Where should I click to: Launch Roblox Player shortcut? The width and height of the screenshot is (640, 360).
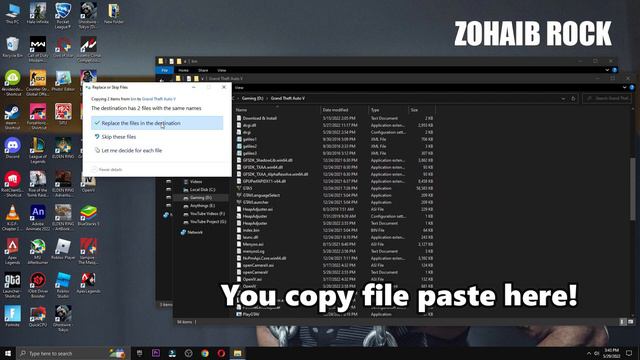63,249
